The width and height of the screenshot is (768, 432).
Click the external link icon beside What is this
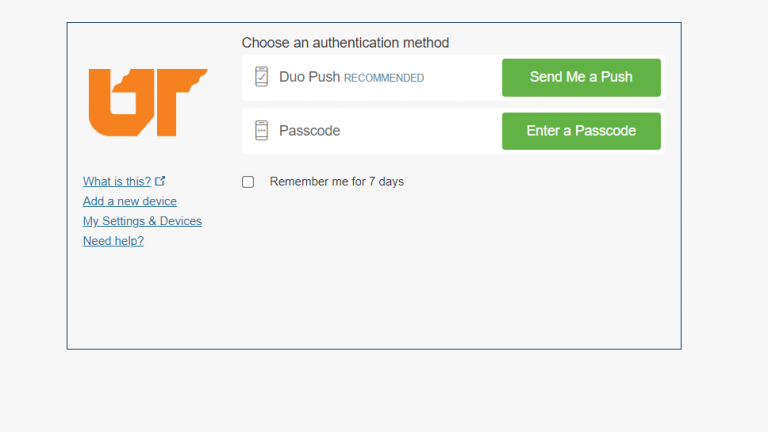click(161, 181)
